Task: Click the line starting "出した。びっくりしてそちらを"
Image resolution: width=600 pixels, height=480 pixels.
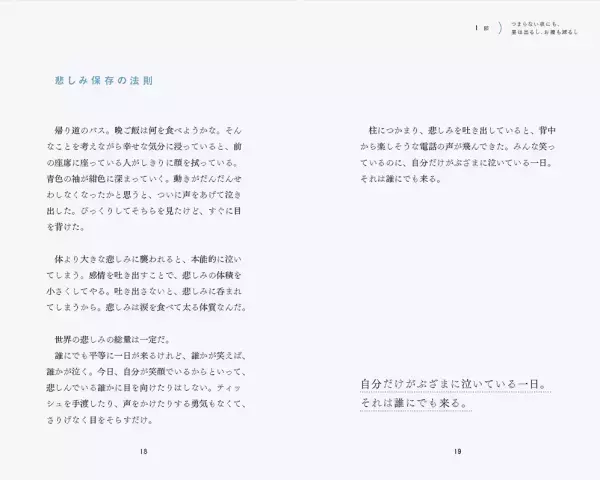Action: coord(144,211)
